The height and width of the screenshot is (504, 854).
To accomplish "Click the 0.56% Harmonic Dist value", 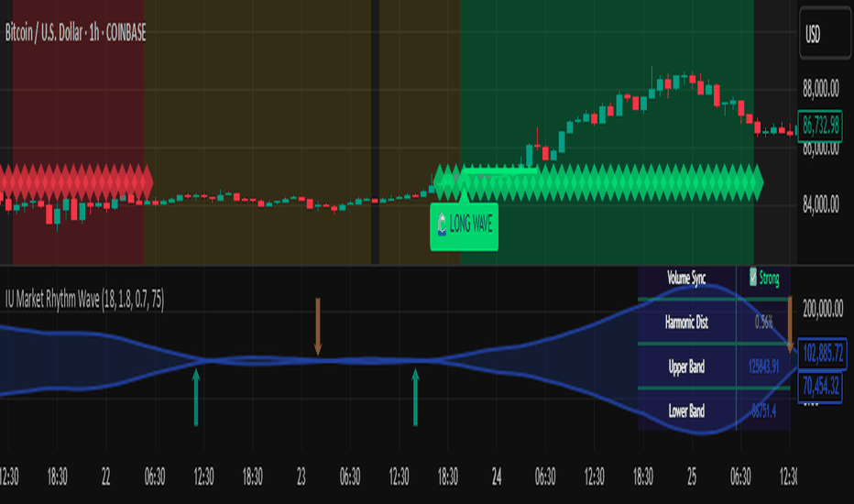I will [x=763, y=323].
